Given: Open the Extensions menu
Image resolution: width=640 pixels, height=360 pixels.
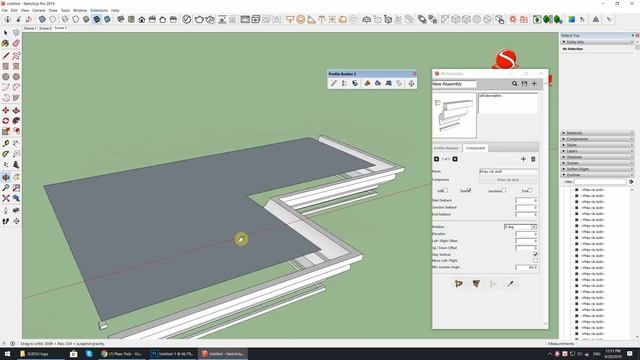Looking at the screenshot, I should pyautogui.click(x=99, y=10).
